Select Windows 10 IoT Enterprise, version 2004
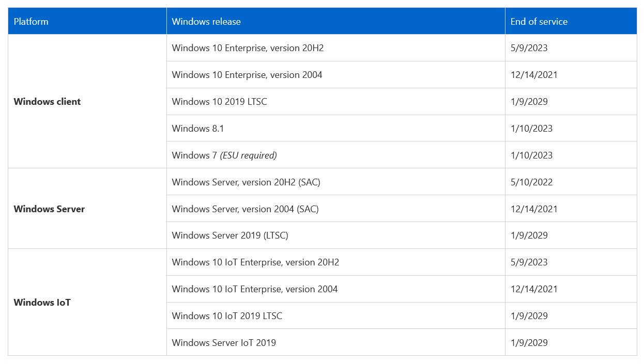 (335, 289)
